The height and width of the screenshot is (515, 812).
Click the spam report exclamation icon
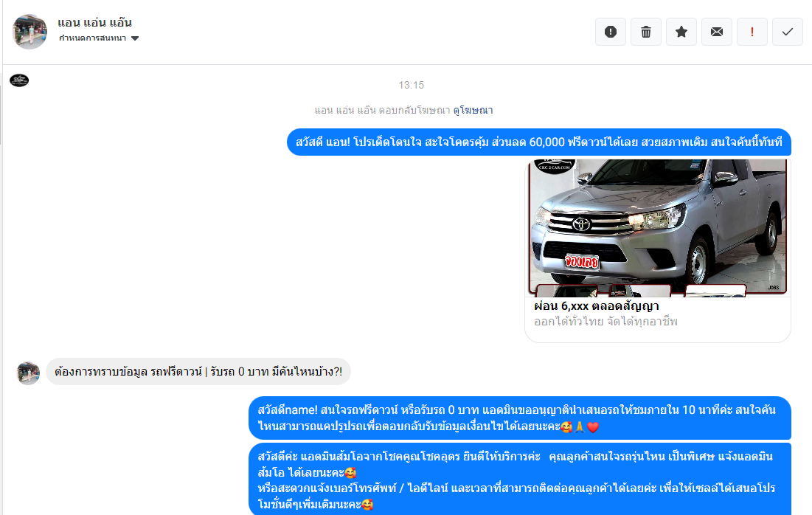pyautogui.click(x=611, y=32)
